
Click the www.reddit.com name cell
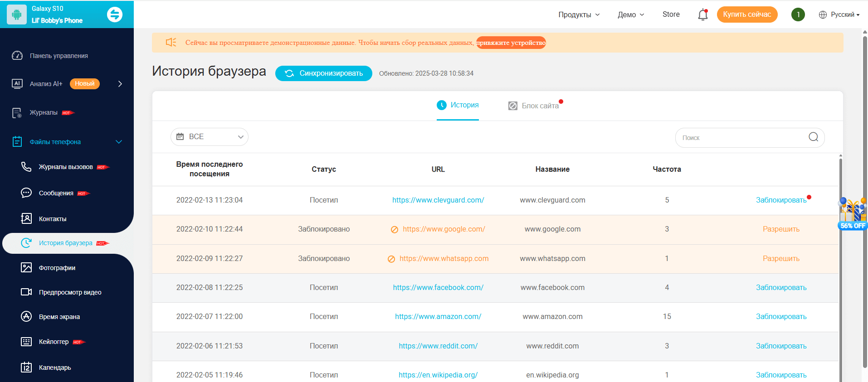552,346
